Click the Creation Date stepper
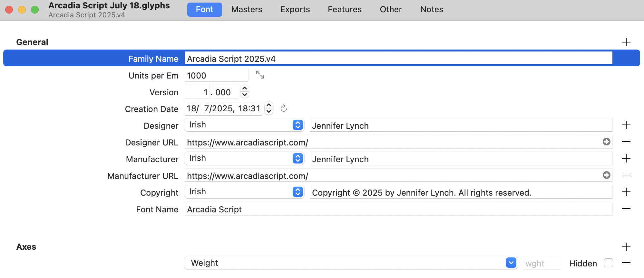 (269, 108)
